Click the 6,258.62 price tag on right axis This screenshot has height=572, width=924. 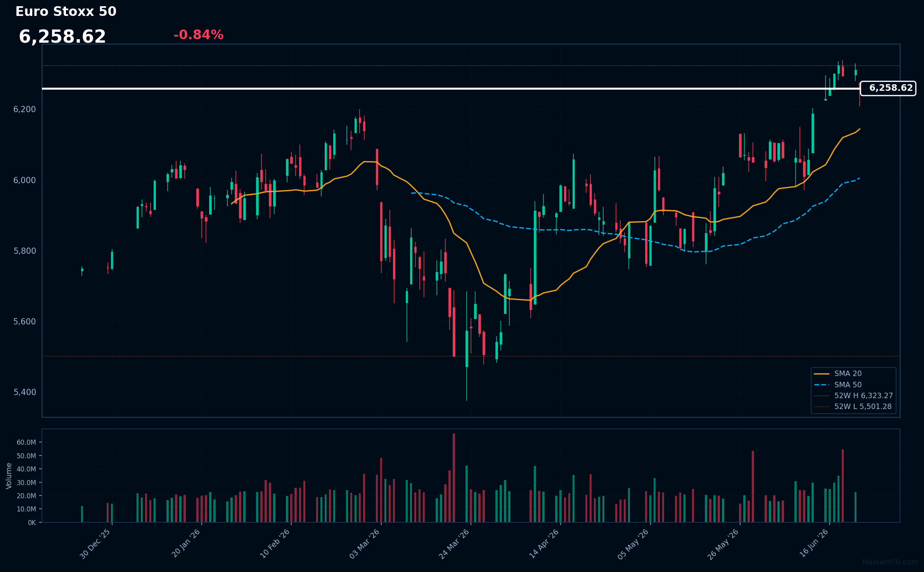888,88
